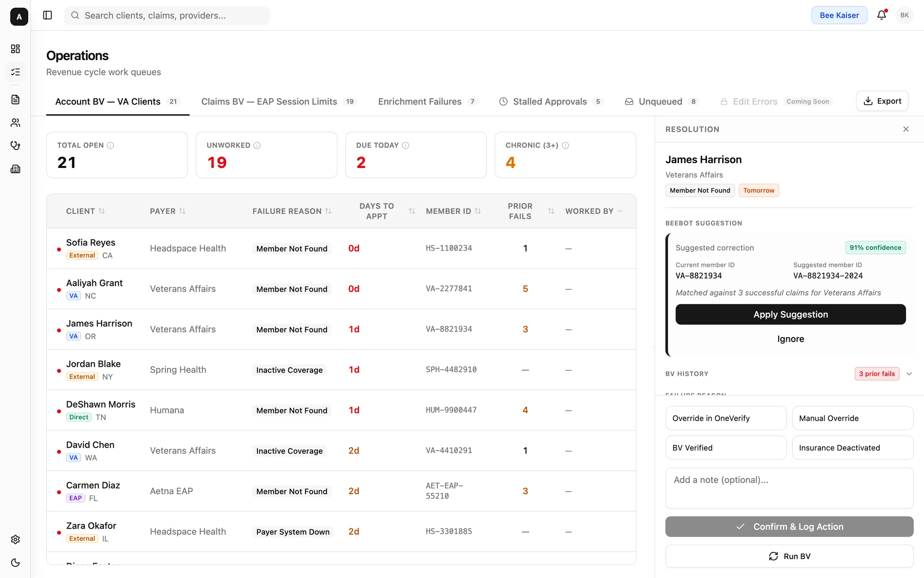Apply the BeeBot suggestion
The image size is (924, 578).
pyautogui.click(x=790, y=314)
